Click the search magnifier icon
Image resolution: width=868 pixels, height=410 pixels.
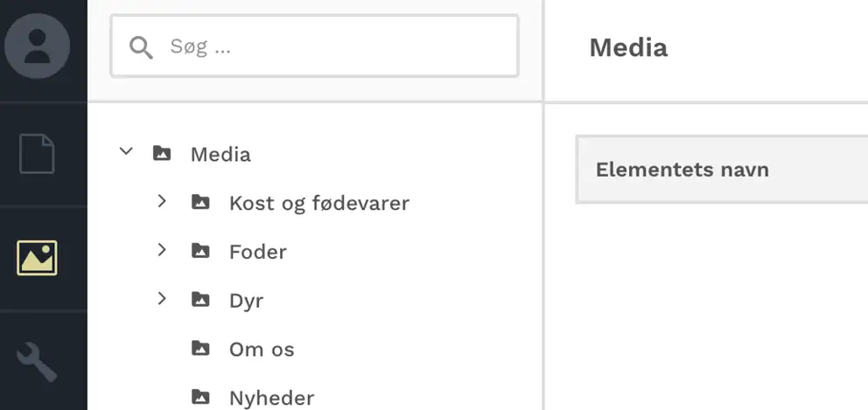click(140, 46)
